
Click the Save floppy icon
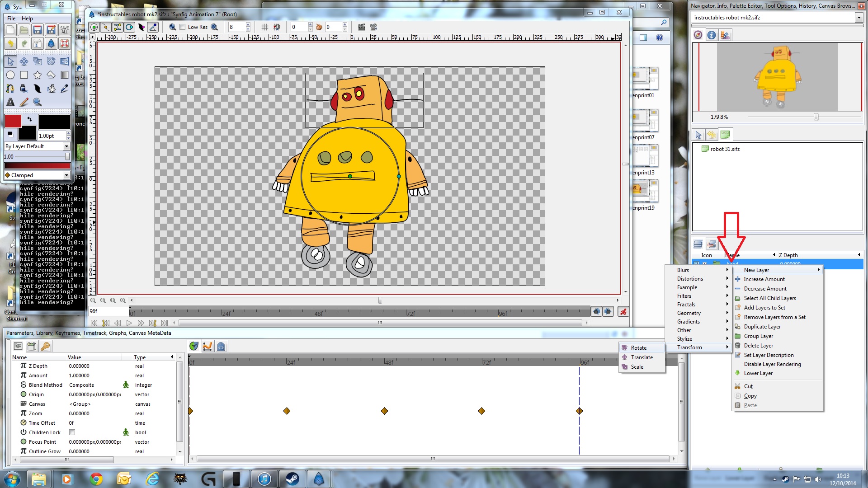coord(38,30)
